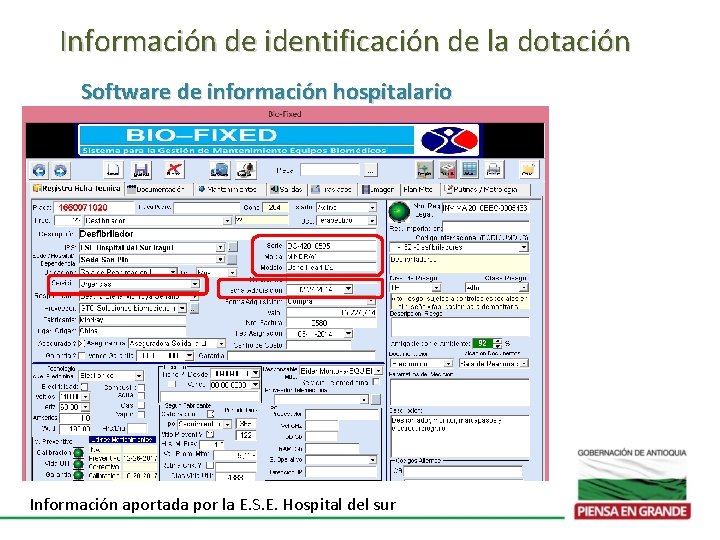Viewport: 720px width, 540px height.
Task: Toggle the Agua checkbox
Action: (142, 396)
